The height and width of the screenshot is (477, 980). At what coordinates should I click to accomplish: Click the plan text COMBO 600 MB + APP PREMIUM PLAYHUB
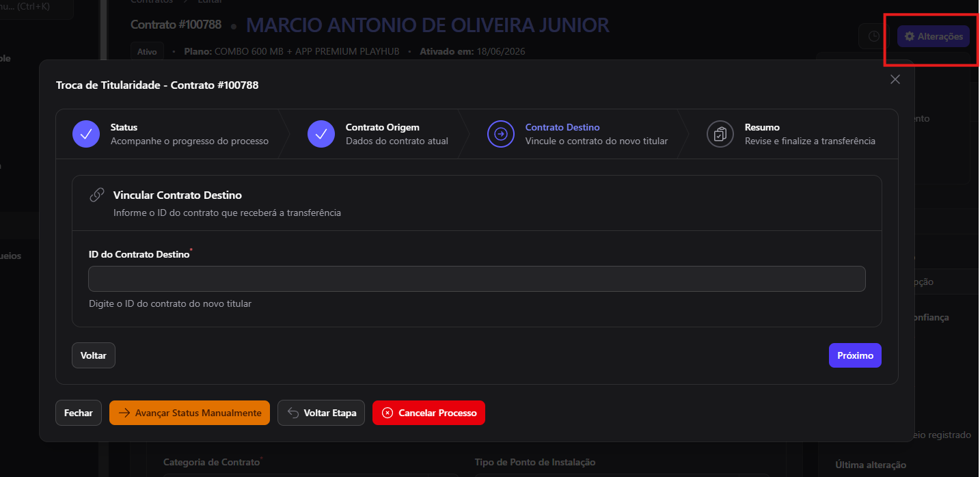tap(307, 51)
